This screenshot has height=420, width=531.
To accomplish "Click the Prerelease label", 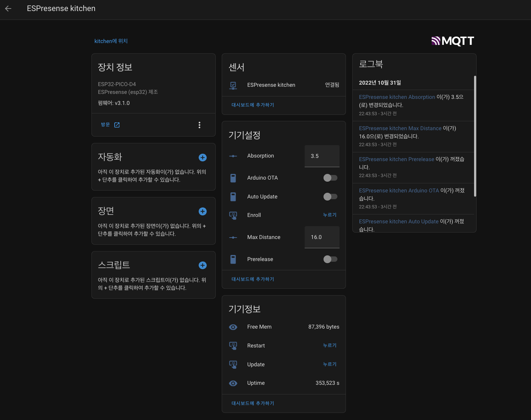I will click(x=260, y=259).
